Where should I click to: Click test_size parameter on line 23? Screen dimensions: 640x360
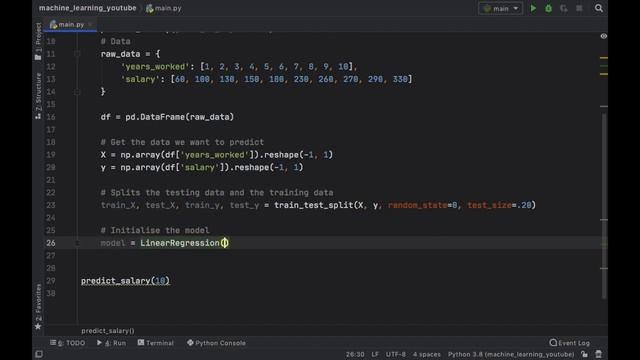[x=489, y=205]
